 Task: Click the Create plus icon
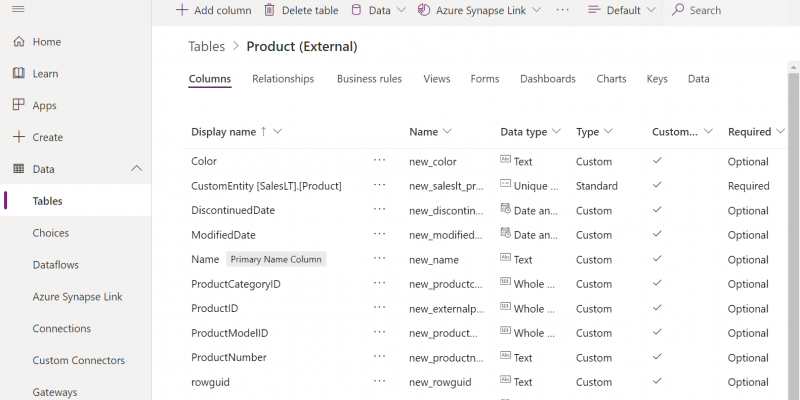(x=18, y=137)
